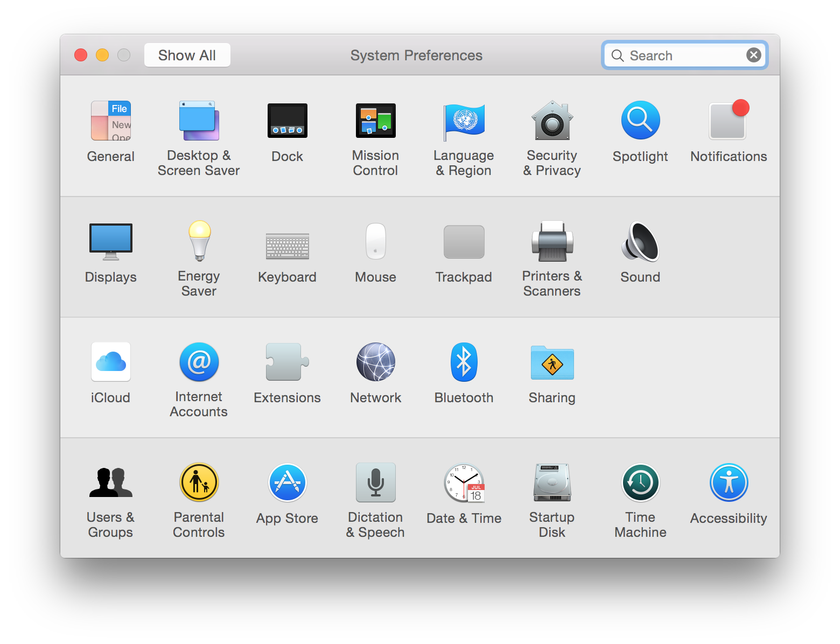840x644 pixels.
Task: Select the Mission Control icon
Action: 375,120
